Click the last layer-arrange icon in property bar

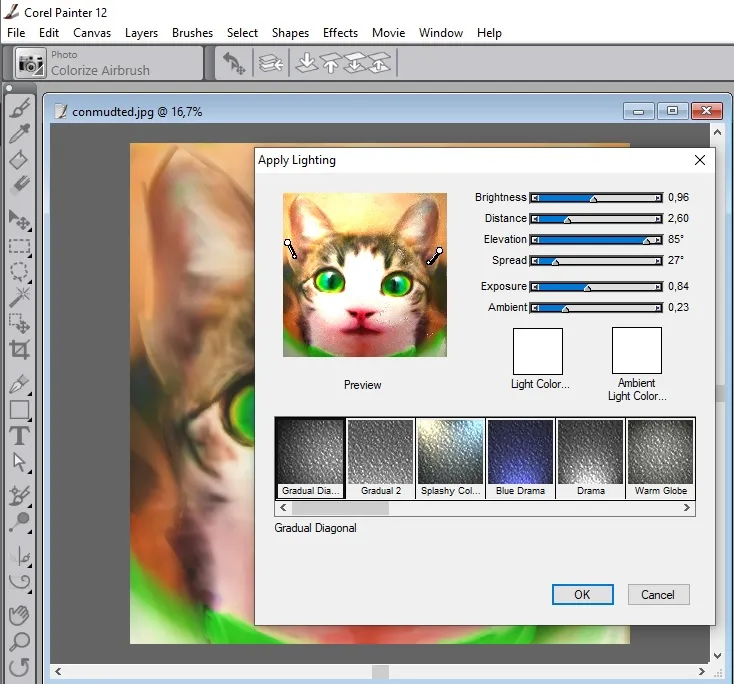[x=379, y=63]
